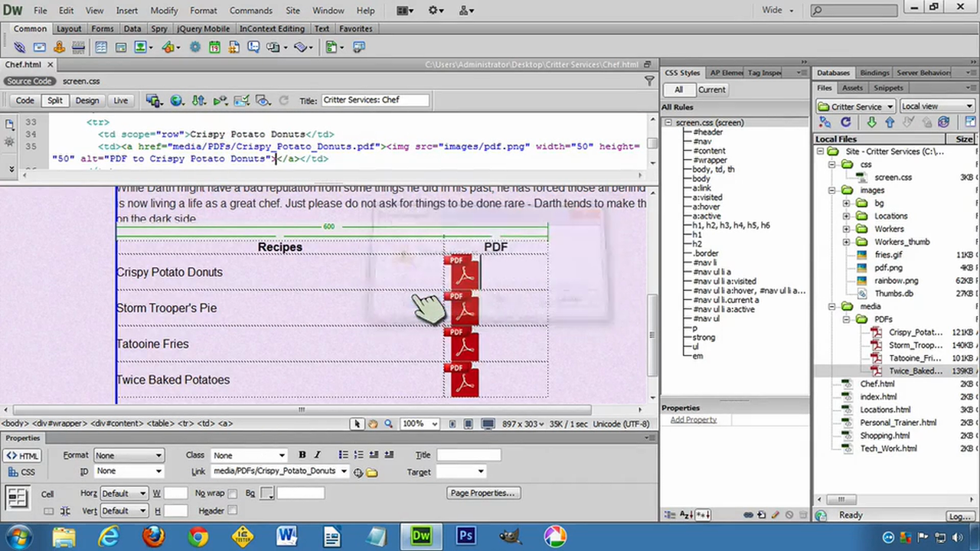Expand the Target dropdown in Properties
Screen dimensions: 980x551
pyautogui.click(x=479, y=471)
